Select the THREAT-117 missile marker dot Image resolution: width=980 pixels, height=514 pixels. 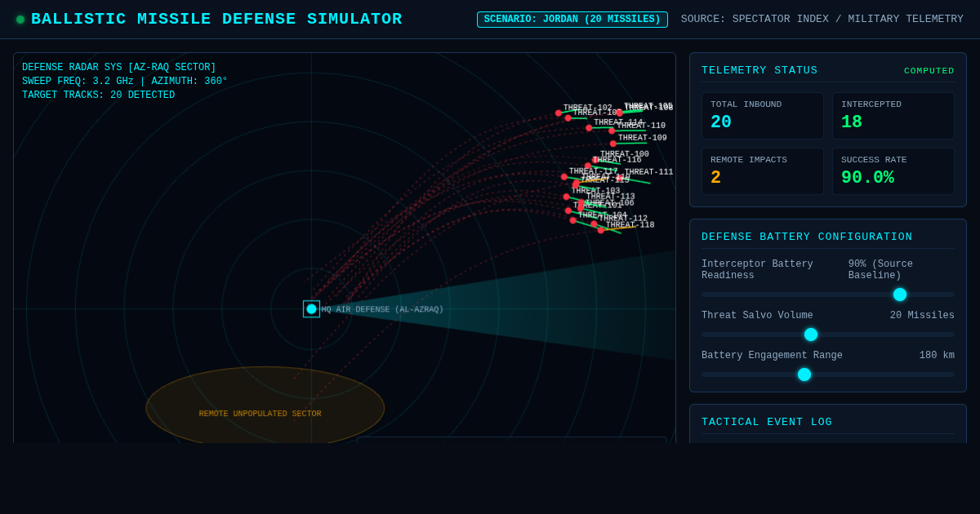click(564, 177)
